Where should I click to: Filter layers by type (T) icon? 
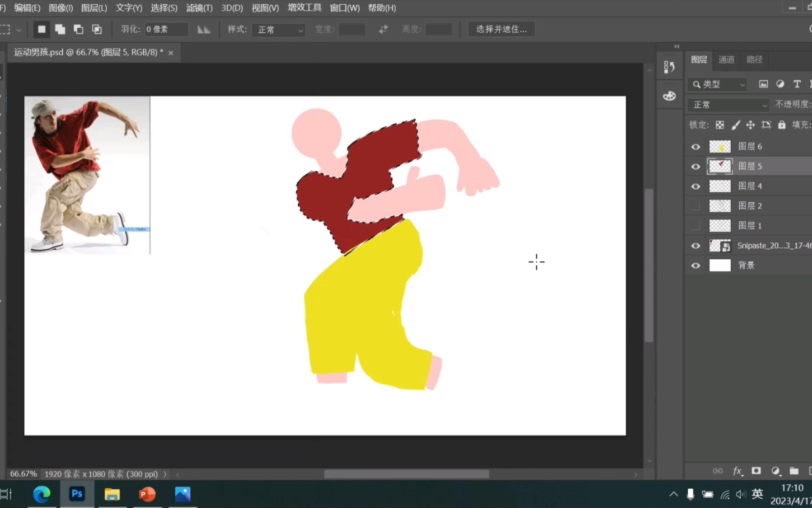tap(797, 84)
